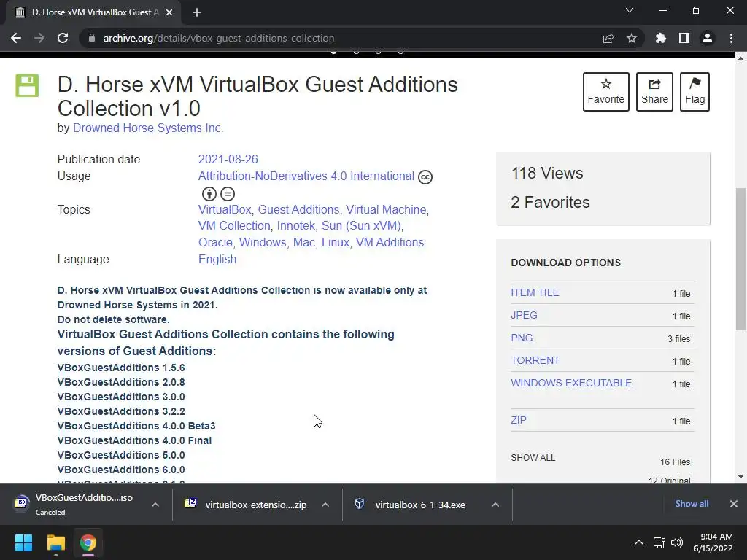Click Show all downloads

692,504
